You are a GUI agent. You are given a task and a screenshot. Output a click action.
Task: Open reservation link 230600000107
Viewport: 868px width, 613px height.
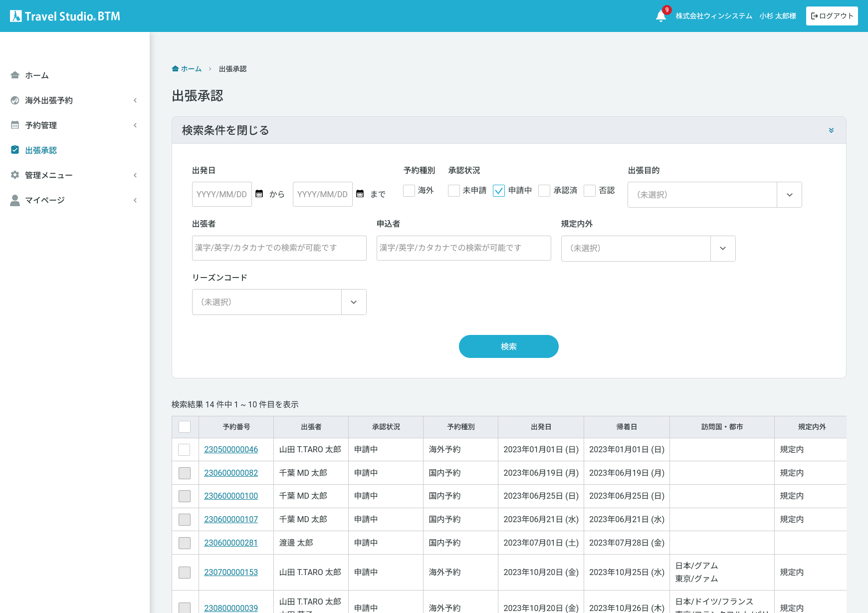(x=231, y=519)
